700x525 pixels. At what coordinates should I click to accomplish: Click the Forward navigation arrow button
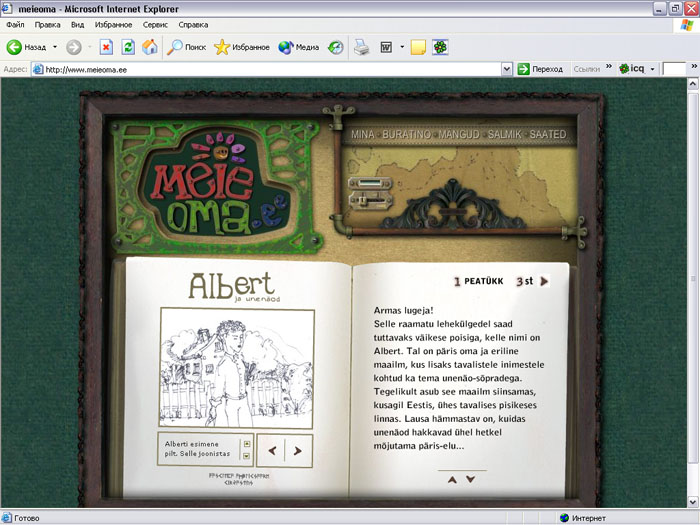[74, 47]
